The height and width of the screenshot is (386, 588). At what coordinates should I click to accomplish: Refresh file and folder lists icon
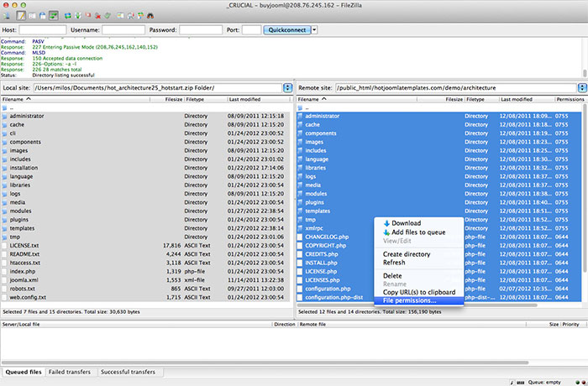coord(68,16)
